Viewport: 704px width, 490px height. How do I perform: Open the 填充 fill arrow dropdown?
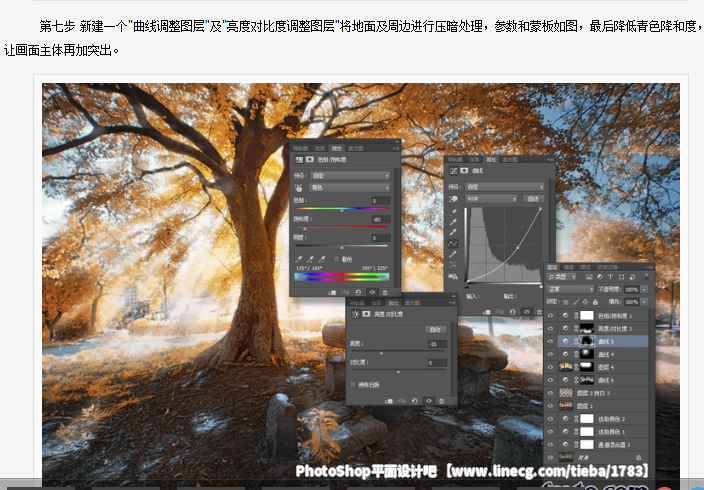(x=645, y=302)
